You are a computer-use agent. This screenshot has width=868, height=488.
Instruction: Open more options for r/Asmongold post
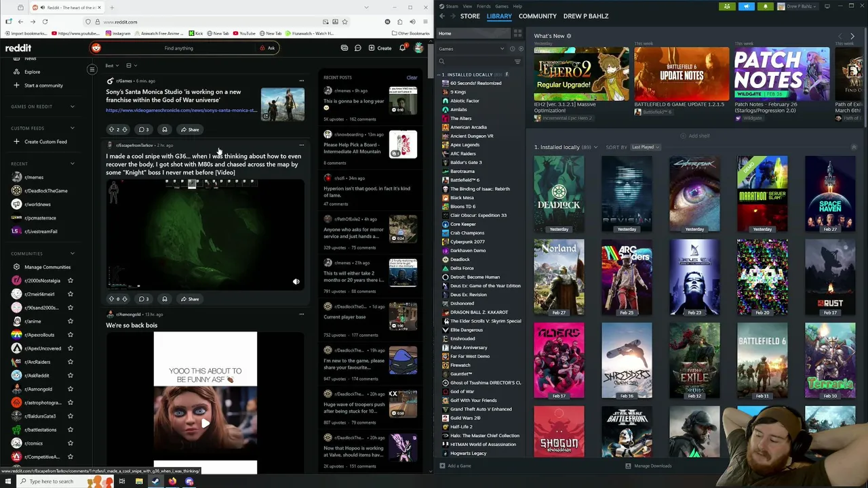click(302, 314)
